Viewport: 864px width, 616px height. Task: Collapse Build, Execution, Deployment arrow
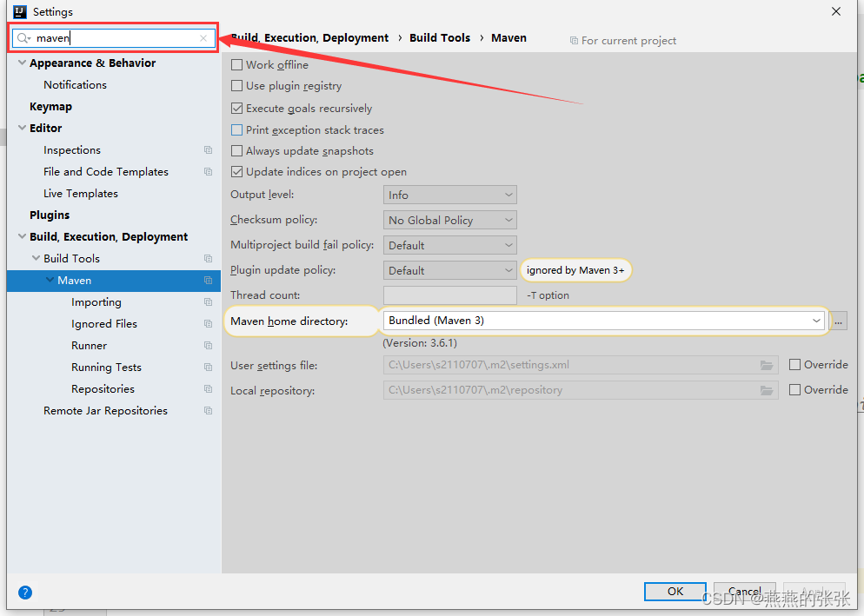pos(22,236)
